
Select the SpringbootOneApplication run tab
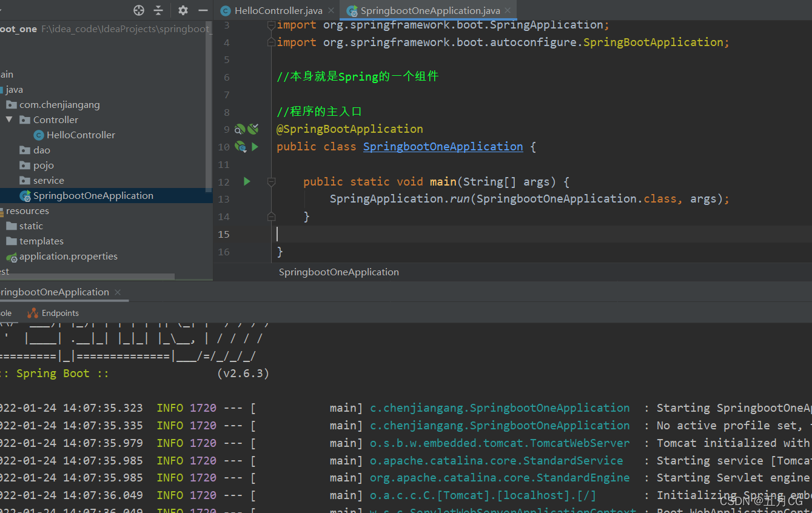(53, 292)
